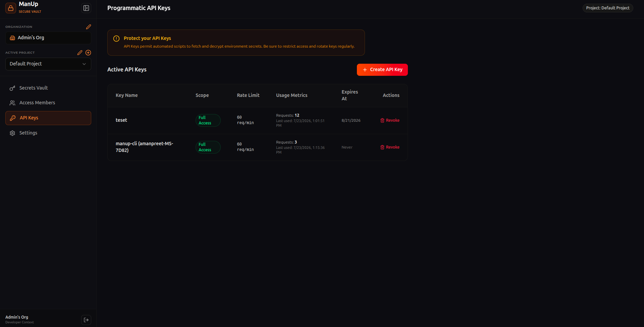This screenshot has width=644, height=327.
Task: Click trash icon for teset key
Action: pyautogui.click(x=382, y=120)
